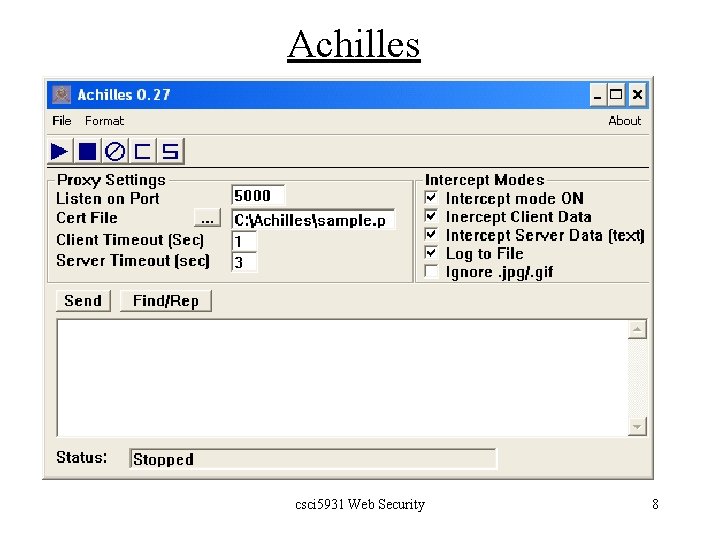
Task: Close the Achilles 0.27 window
Action: coord(637,95)
